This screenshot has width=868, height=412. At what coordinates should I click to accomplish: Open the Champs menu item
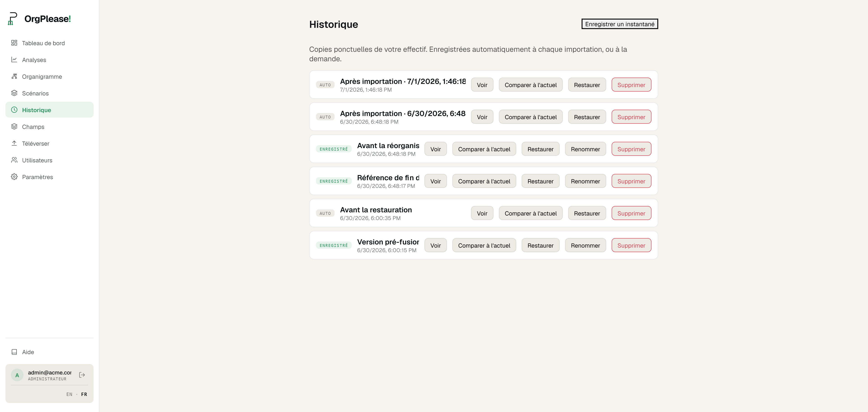(50, 126)
